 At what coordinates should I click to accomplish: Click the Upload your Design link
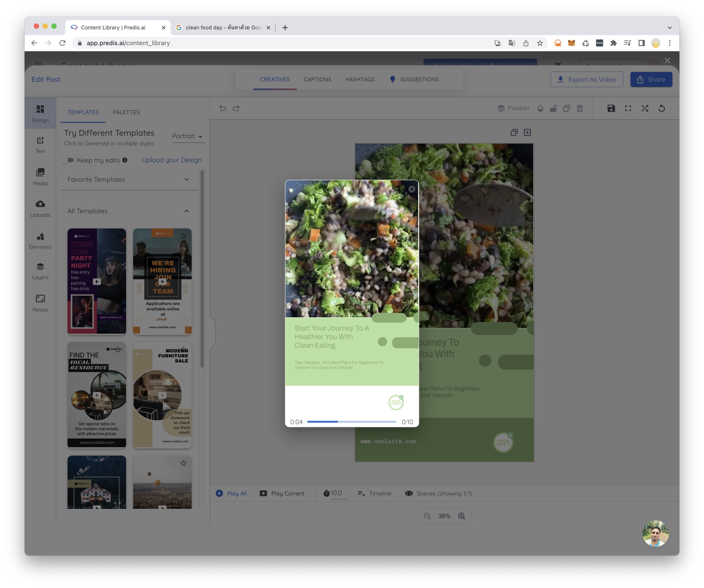172,160
